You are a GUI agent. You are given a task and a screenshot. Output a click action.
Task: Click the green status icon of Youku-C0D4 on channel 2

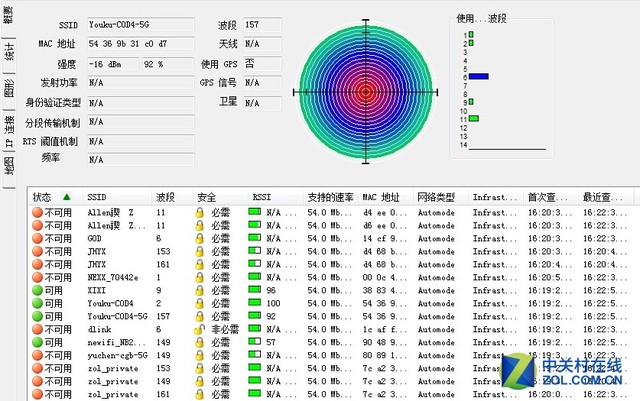[x=38, y=303]
